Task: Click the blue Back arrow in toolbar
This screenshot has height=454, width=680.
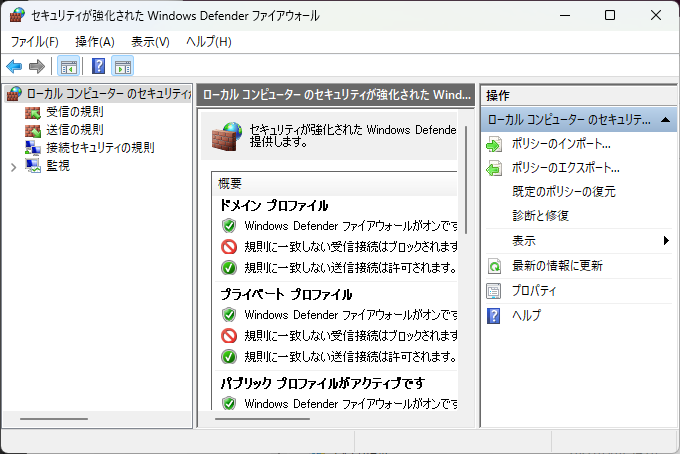Action: point(14,66)
